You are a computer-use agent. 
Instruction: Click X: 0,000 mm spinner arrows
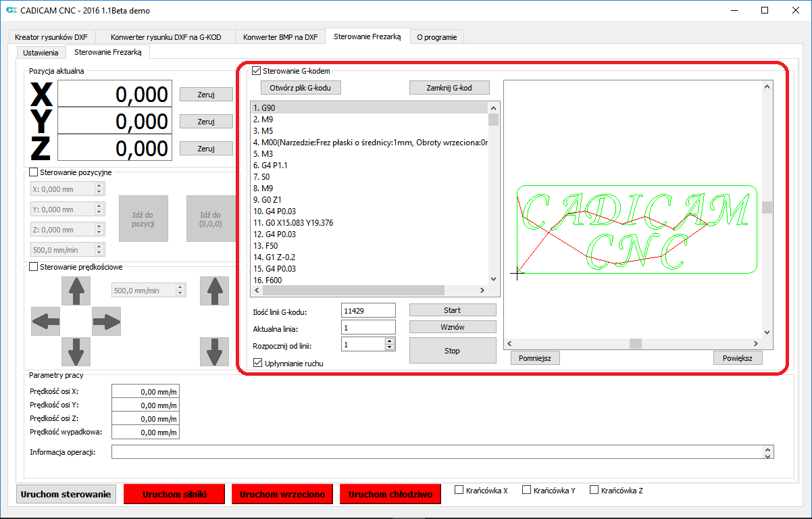point(100,189)
